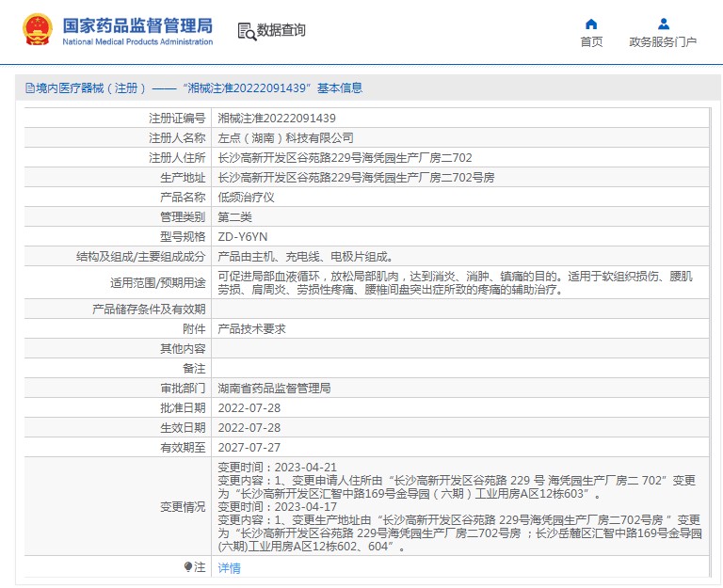
Task: Click the 生产地址 label
Action: [x=183, y=178]
